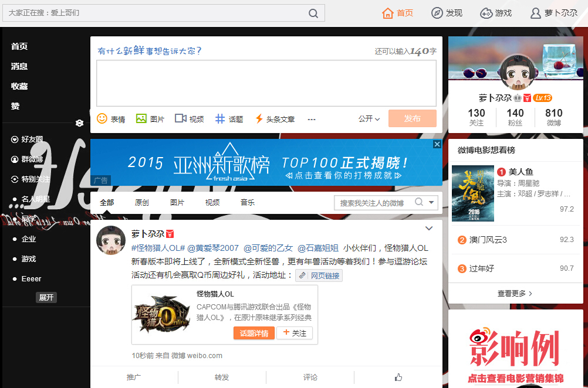Image resolution: width=588 pixels, height=388 pixels.
Task: Open the #怪物猎人OL# hashtag link
Action: point(158,248)
